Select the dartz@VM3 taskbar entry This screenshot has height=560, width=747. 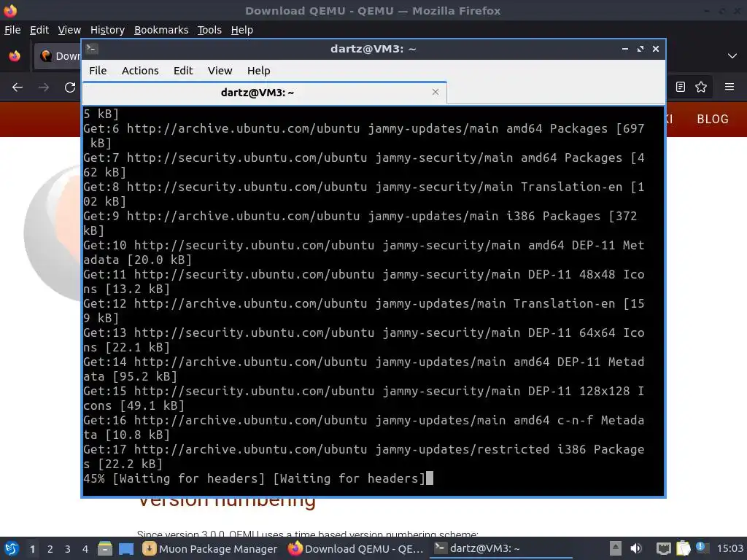[x=500, y=549]
